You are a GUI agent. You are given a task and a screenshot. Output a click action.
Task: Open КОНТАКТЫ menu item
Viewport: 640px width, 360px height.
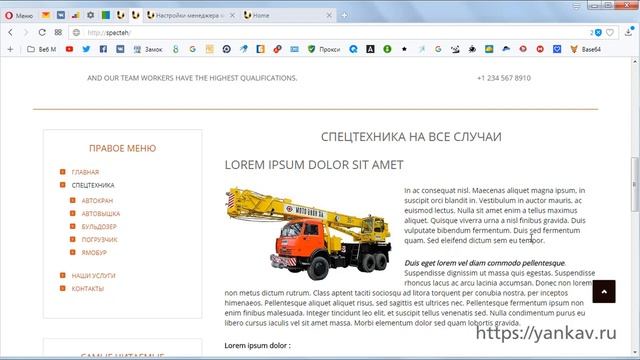point(88,289)
